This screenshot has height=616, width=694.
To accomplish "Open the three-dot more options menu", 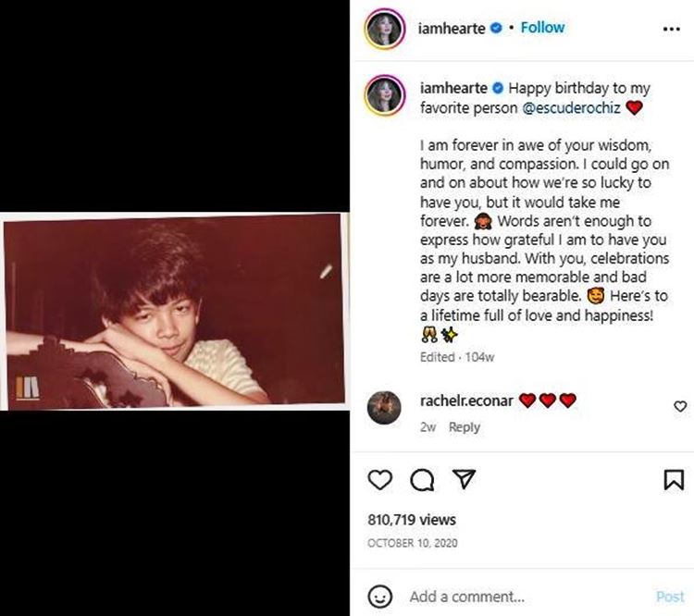I will (x=672, y=29).
